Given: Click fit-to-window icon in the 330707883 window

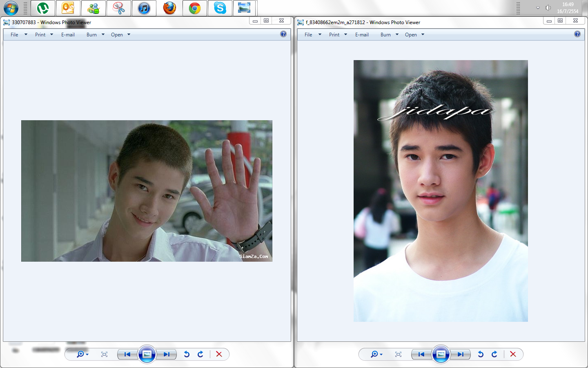Looking at the screenshot, I should pos(104,354).
